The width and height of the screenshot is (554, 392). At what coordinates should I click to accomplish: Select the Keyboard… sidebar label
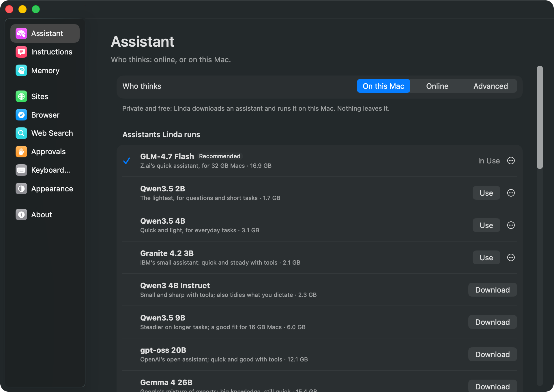pyautogui.click(x=50, y=170)
